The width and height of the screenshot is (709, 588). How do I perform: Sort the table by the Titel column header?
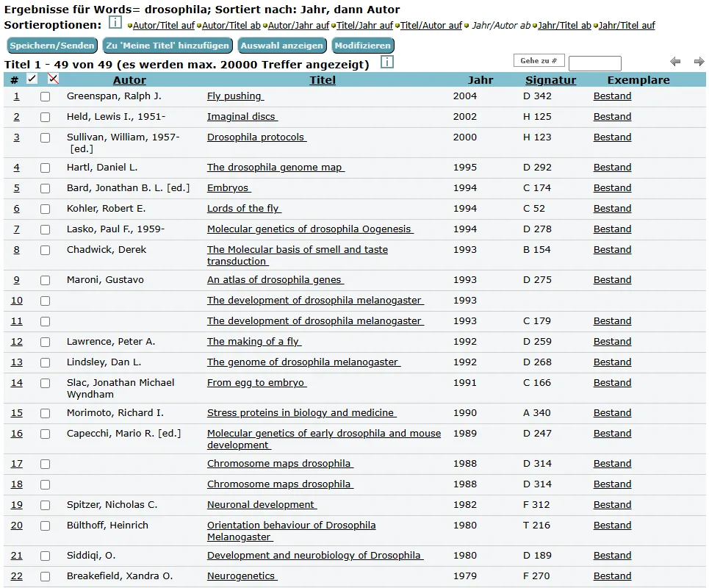coord(323,80)
